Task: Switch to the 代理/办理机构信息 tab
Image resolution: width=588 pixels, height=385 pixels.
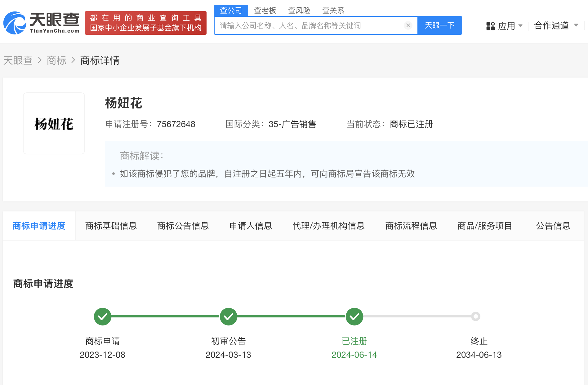Action: pyautogui.click(x=329, y=226)
